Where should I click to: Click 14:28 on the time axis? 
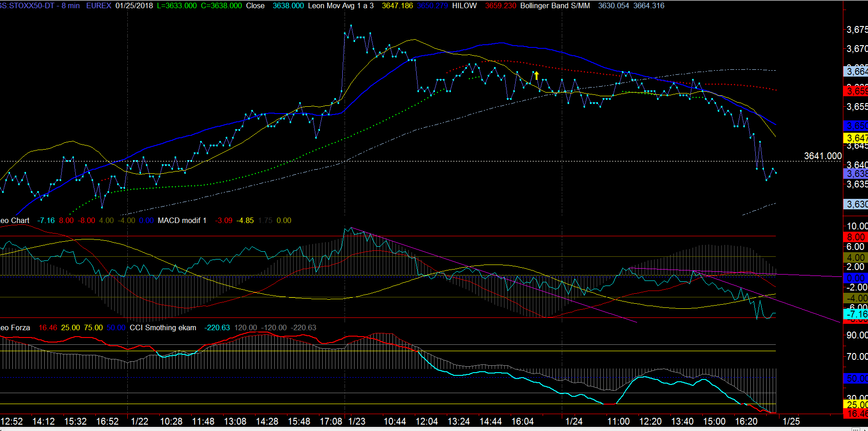pyautogui.click(x=267, y=421)
